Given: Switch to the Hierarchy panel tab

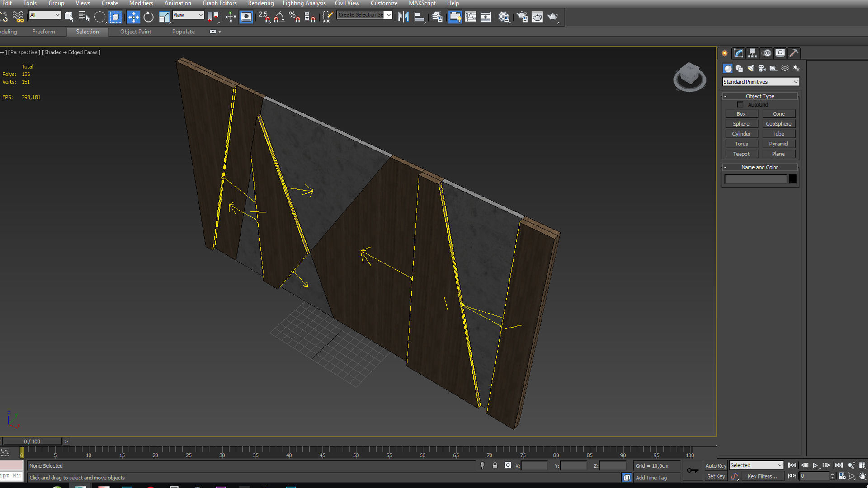Looking at the screenshot, I should (x=752, y=53).
